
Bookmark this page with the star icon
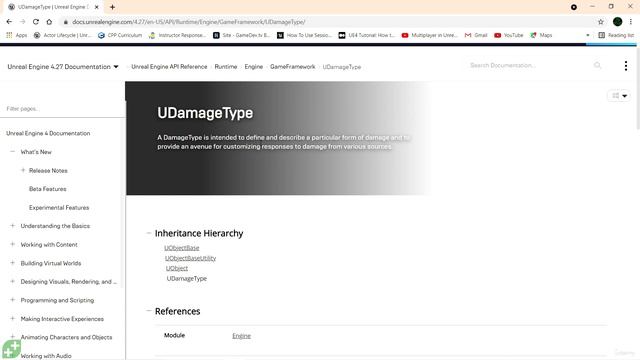(601, 22)
